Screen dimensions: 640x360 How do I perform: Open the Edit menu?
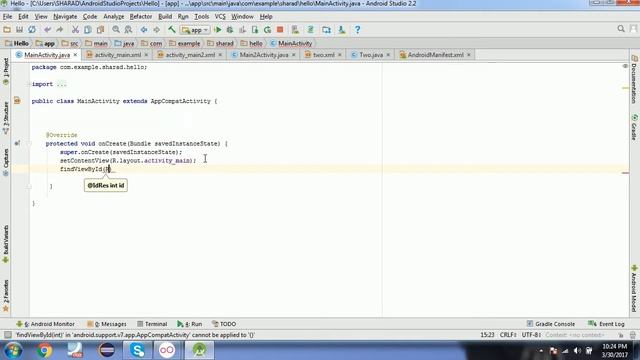point(23,17)
